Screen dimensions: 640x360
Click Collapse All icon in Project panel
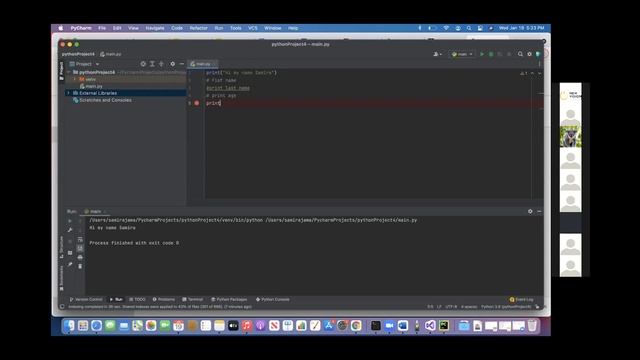coord(161,64)
